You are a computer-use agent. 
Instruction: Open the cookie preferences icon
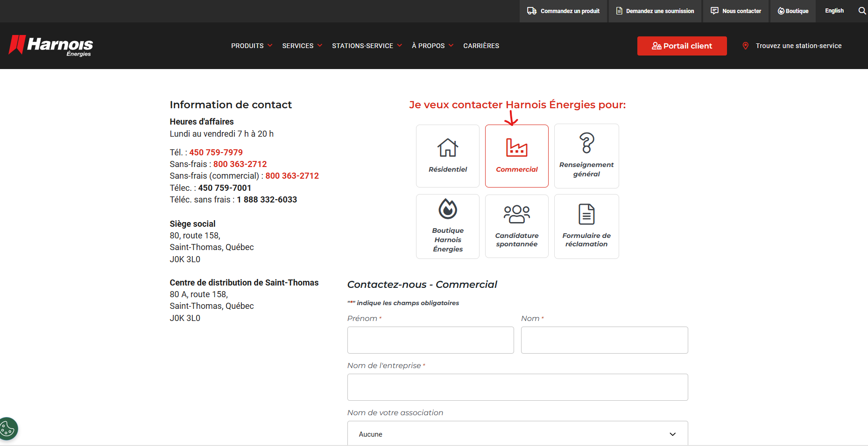click(8, 428)
